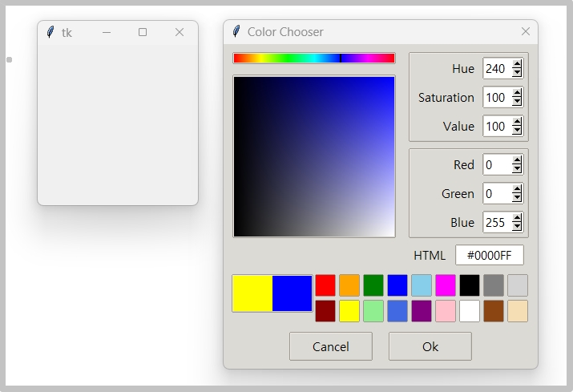Decrease Red value with down arrow

tap(517, 168)
